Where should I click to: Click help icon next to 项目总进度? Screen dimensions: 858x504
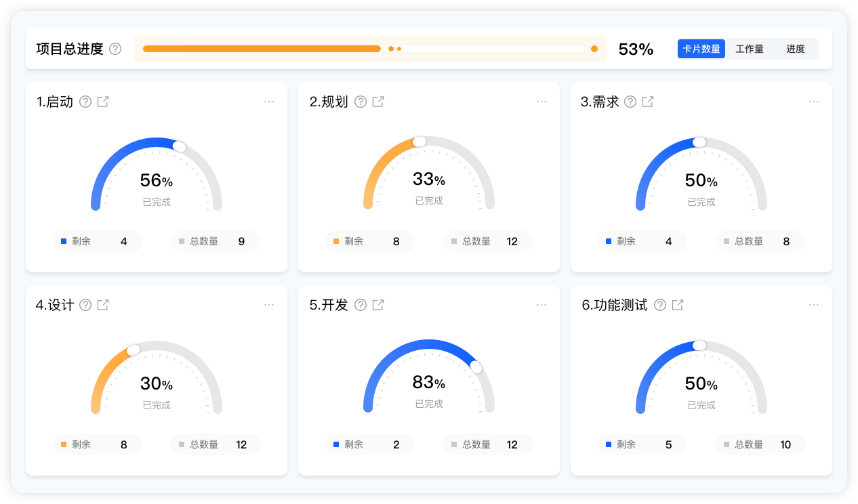coord(115,49)
